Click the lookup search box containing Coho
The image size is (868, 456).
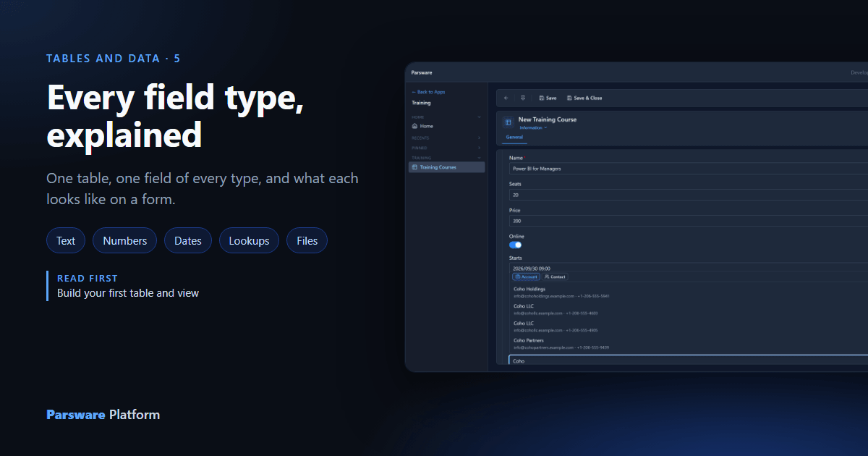pos(688,360)
